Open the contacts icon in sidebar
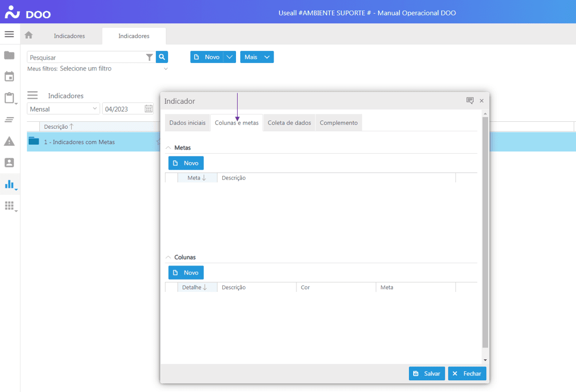576x392 pixels. tap(9, 163)
